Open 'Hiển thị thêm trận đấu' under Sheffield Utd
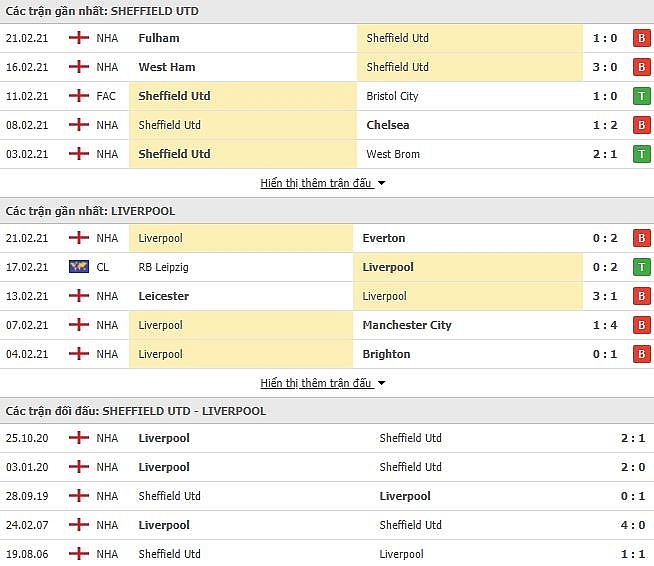 point(316,183)
